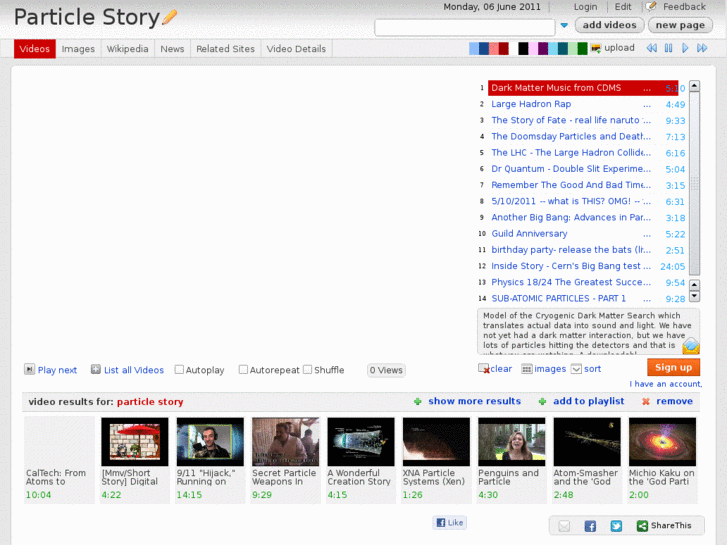Open the Penguins and Particle video thumbnail
This screenshot has height=545, width=727.
click(x=511, y=442)
